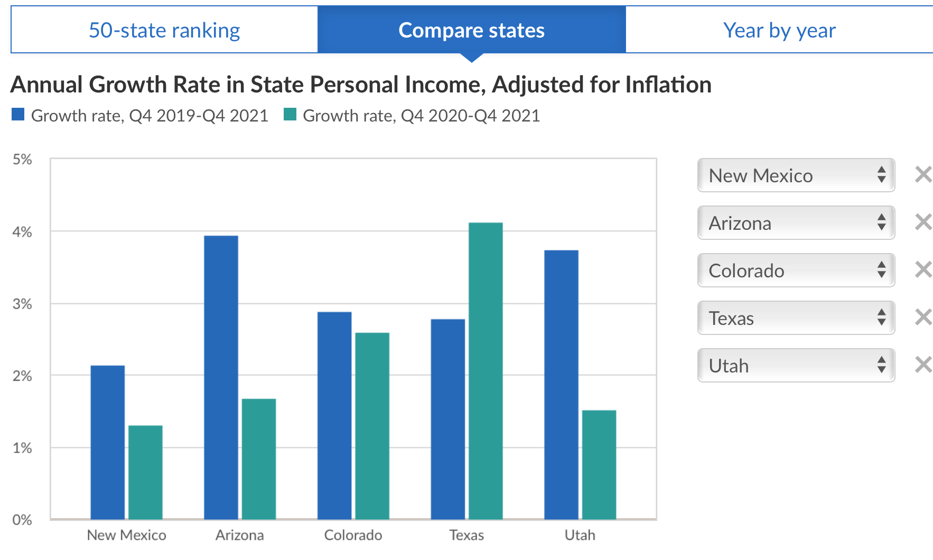Remove Utah with the X icon

(x=923, y=365)
